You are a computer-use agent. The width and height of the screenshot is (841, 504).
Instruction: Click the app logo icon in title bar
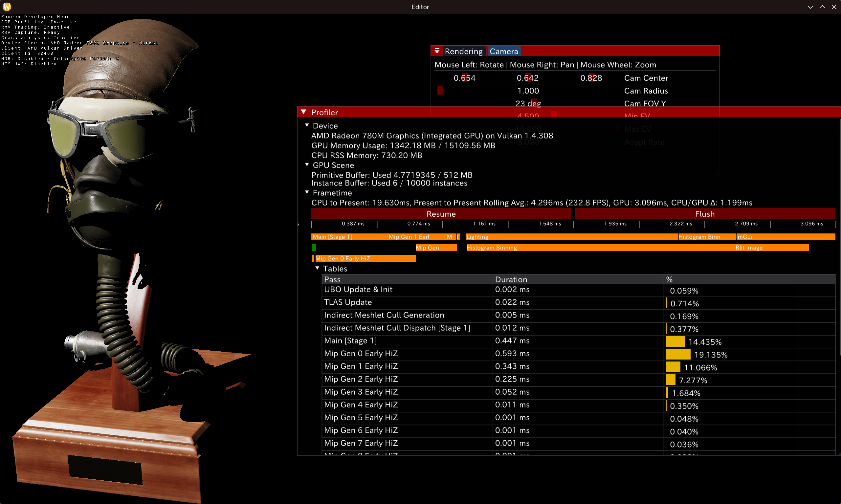7,7
